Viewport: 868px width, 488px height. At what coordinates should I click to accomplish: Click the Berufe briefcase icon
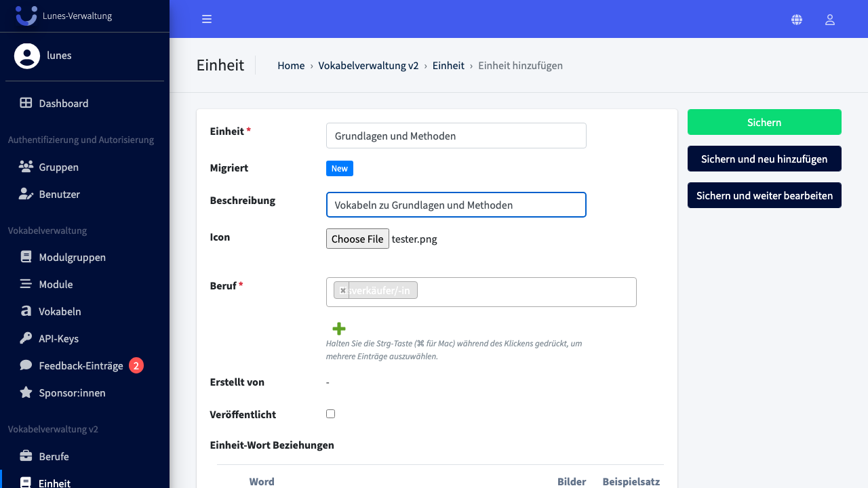pyautogui.click(x=26, y=456)
